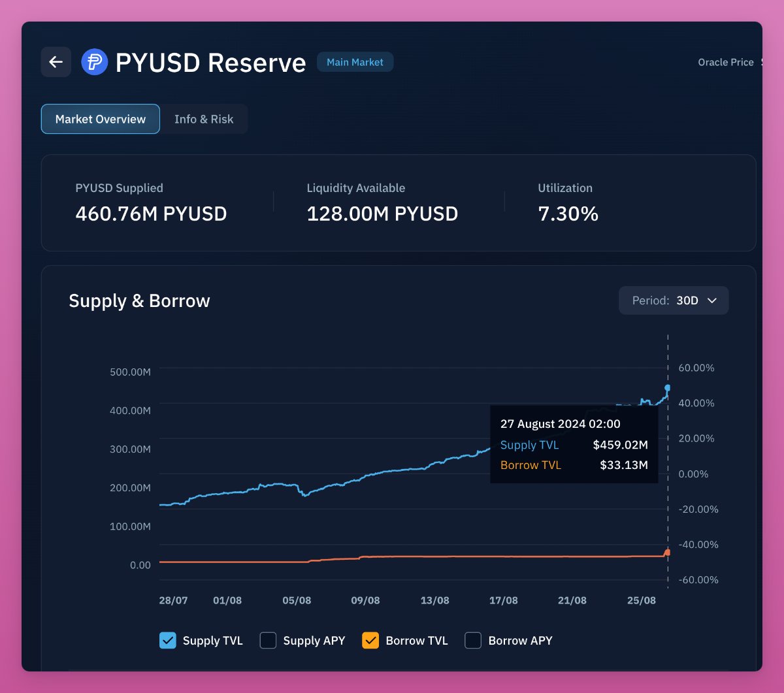This screenshot has width=784, height=693.
Task: Uncheck the Supply TVL checkbox
Action: 168,640
